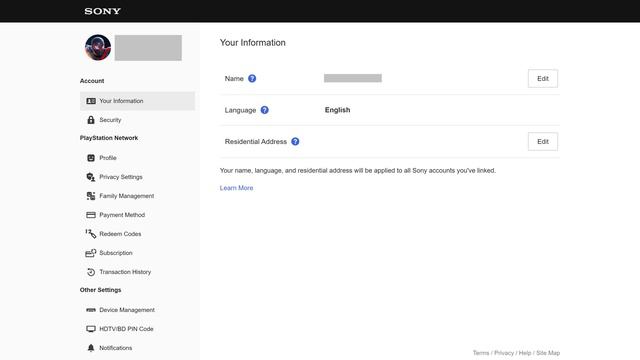
Task: Open the Privacy footer link
Action: coord(504,353)
